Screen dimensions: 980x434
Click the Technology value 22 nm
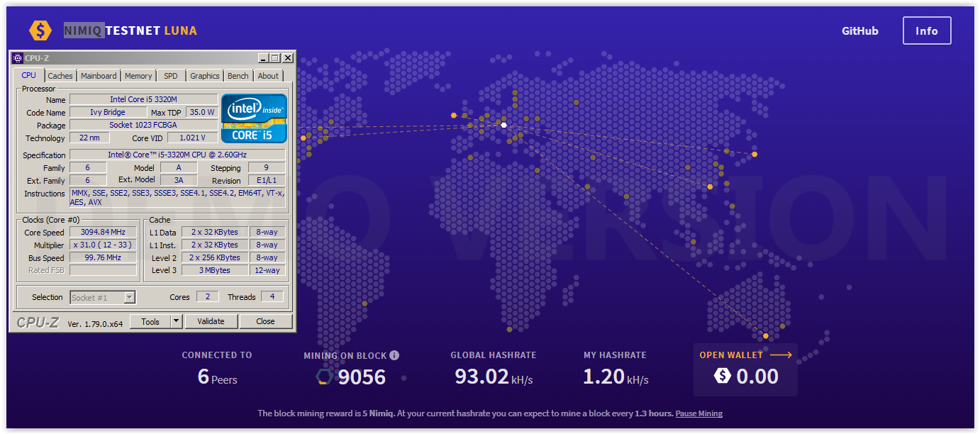pos(89,138)
